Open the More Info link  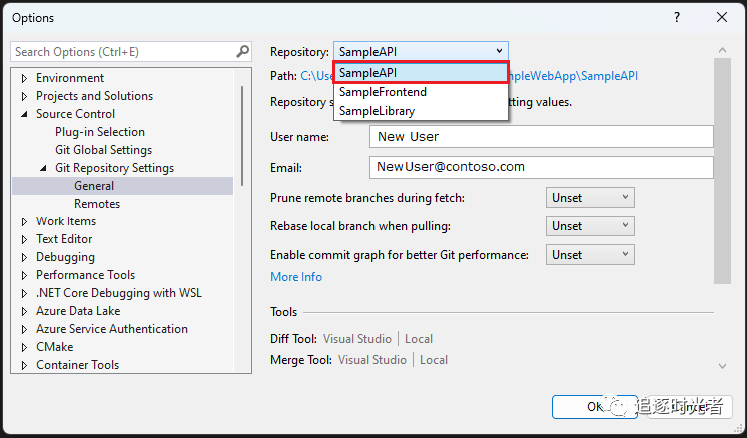tap(296, 277)
